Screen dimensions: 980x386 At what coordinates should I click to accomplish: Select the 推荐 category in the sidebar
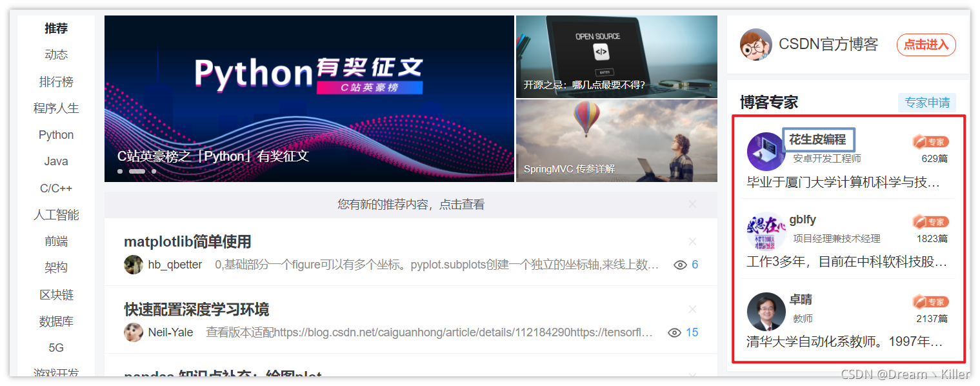[56, 28]
